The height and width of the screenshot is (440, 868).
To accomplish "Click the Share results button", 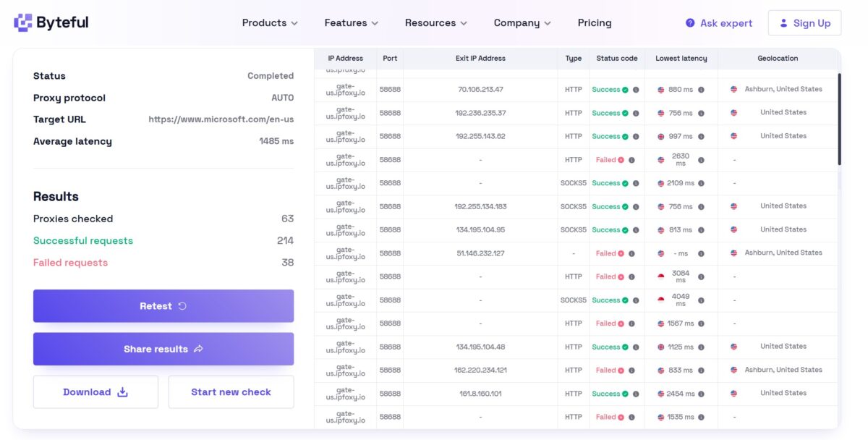I will click(x=163, y=349).
